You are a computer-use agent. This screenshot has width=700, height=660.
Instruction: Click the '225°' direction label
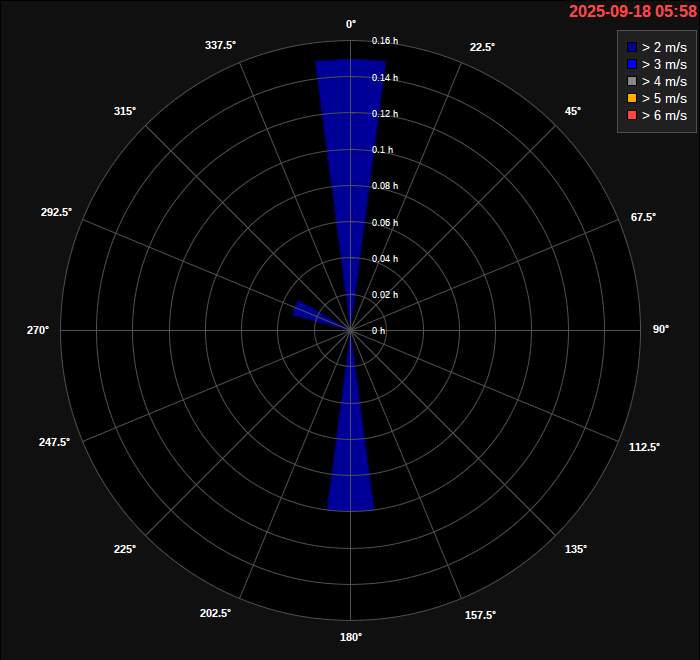(125, 549)
